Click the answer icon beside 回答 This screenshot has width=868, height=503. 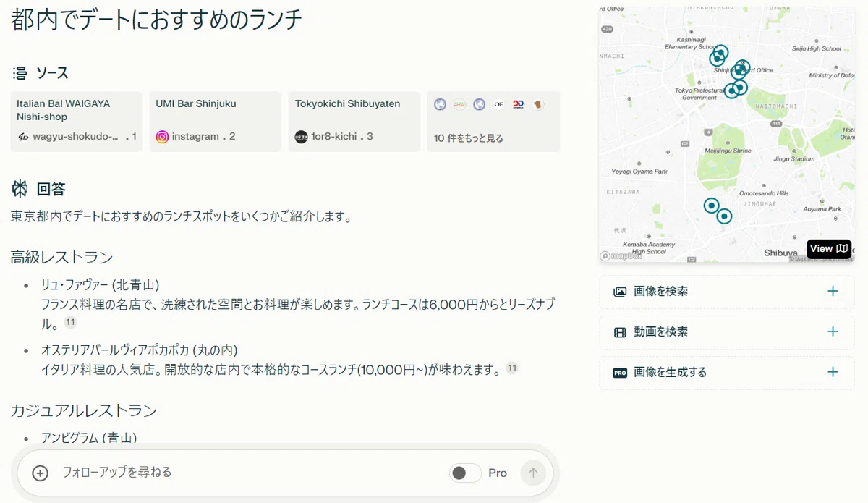[x=20, y=190]
